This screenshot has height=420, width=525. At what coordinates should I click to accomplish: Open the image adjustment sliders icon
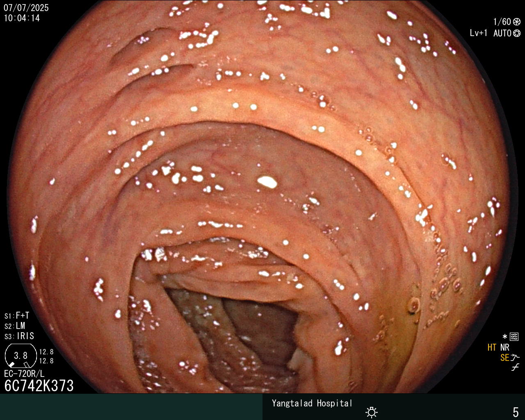[514, 337]
